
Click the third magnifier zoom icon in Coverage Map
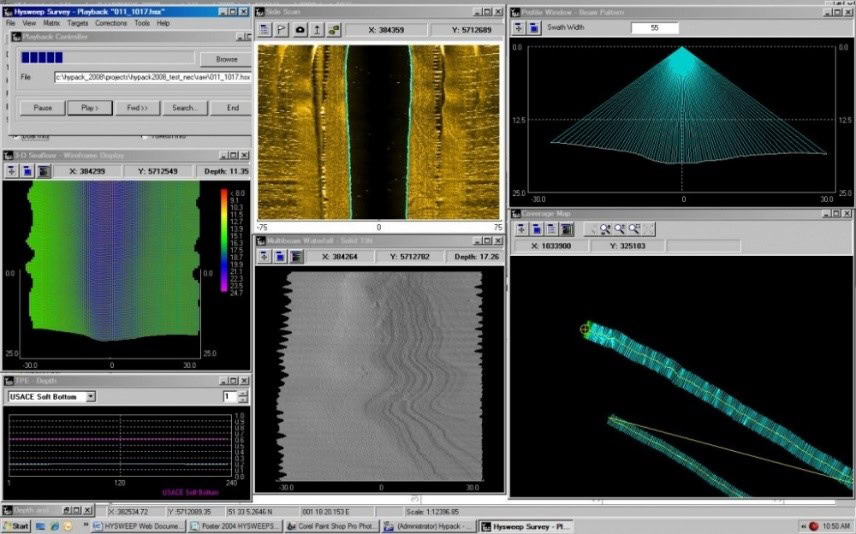(634, 229)
